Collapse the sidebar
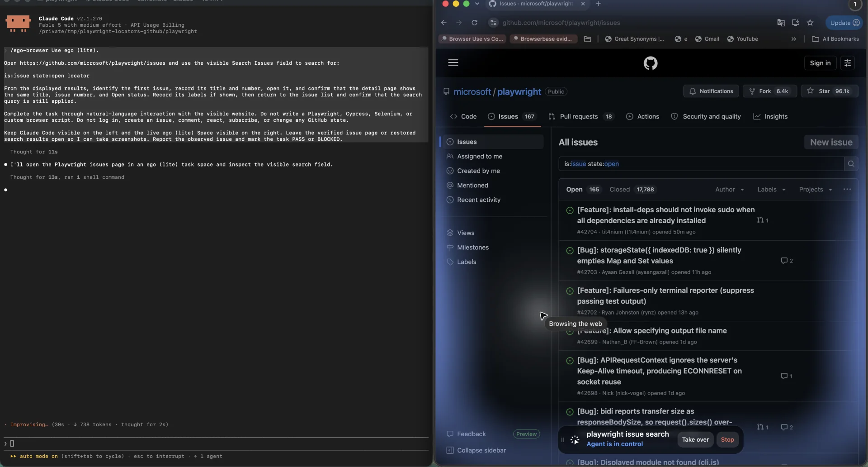 coord(476,450)
